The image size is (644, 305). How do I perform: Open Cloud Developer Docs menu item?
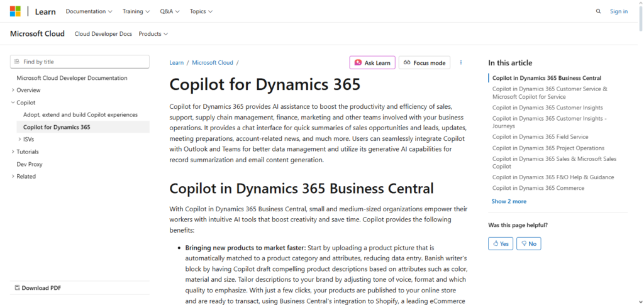tap(103, 34)
